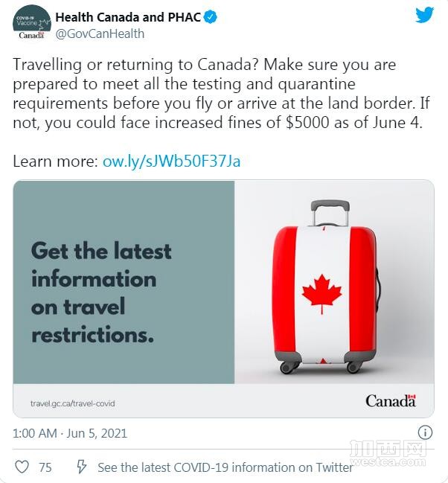Open the @GovCanHealth handle
This screenshot has height=483, width=448.
[100, 34]
